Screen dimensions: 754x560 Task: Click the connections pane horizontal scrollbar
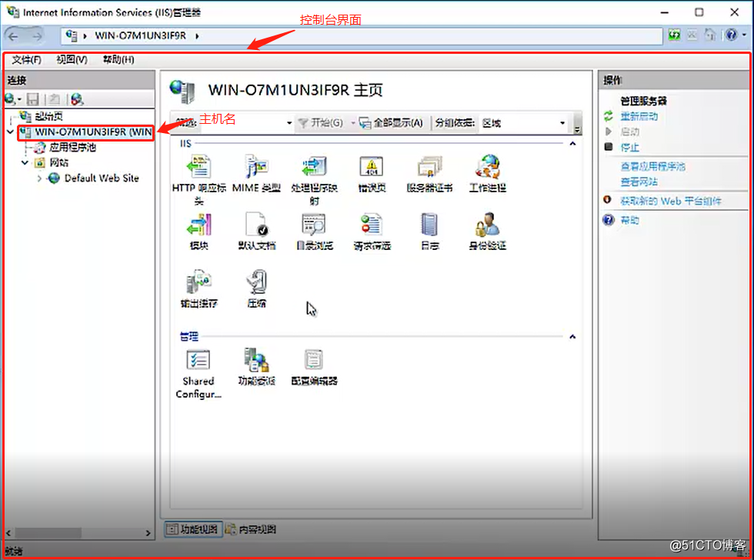[x=48, y=532]
